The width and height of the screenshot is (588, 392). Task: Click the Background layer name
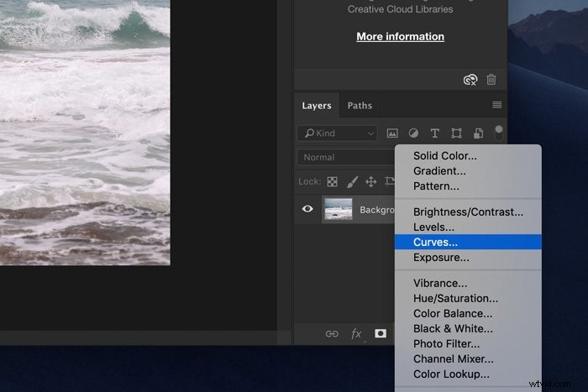tap(377, 210)
